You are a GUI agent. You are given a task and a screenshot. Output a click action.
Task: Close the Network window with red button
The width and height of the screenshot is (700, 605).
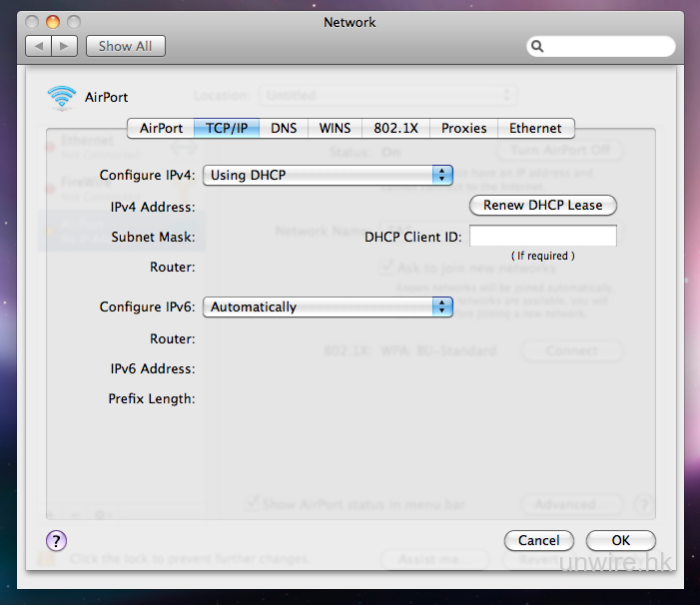[33, 21]
